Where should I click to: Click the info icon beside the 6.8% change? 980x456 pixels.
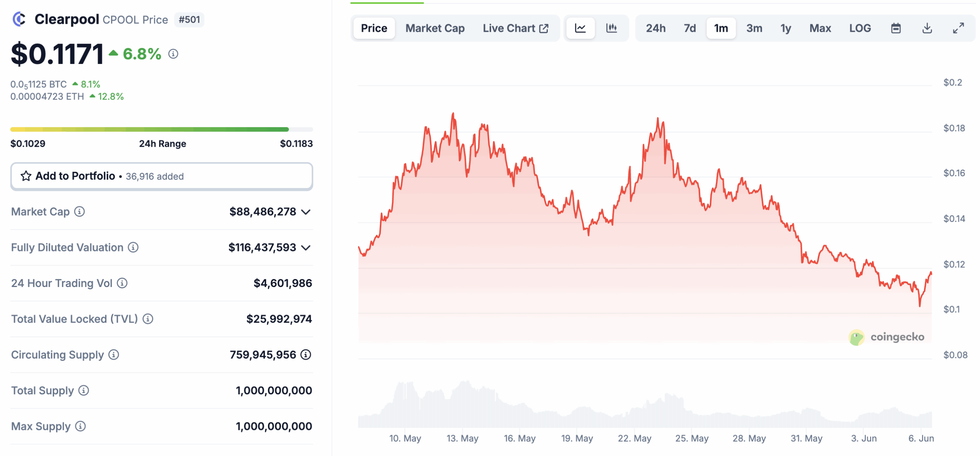(173, 55)
